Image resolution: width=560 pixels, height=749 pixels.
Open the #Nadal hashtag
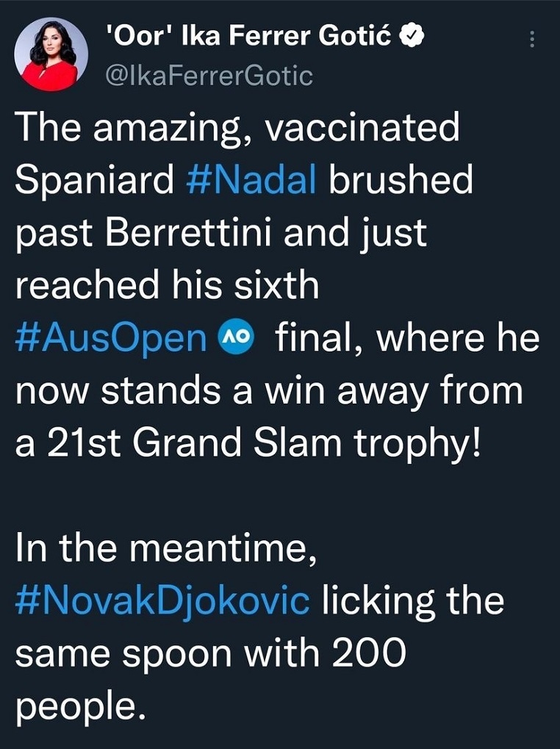click(x=252, y=180)
